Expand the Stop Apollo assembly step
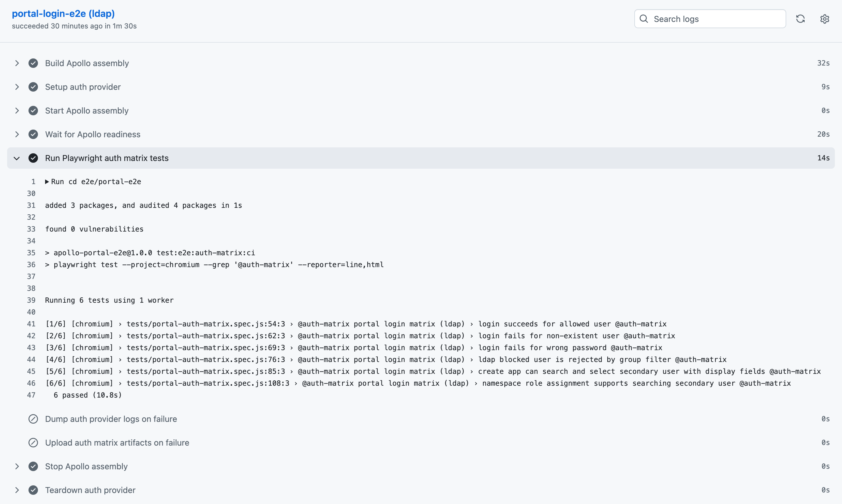The image size is (842, 504). (17, 466)
